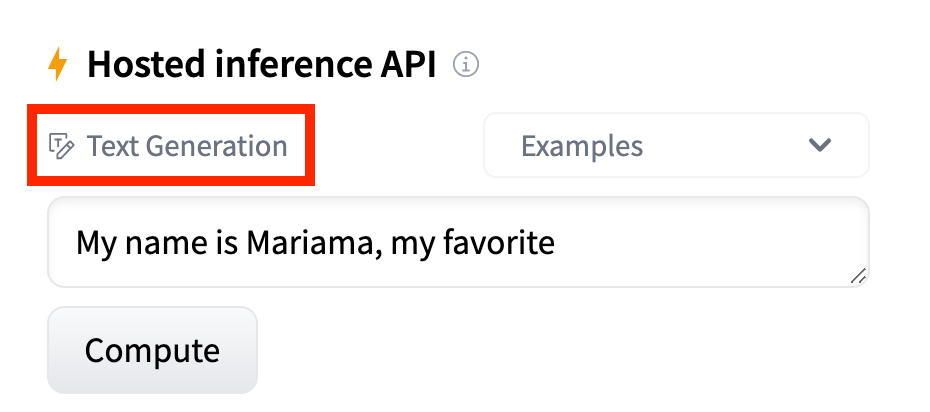The image size is (930, 412).
Task: Click the "Examples" label text in the combo box
Action: click(x=581, y=146)
